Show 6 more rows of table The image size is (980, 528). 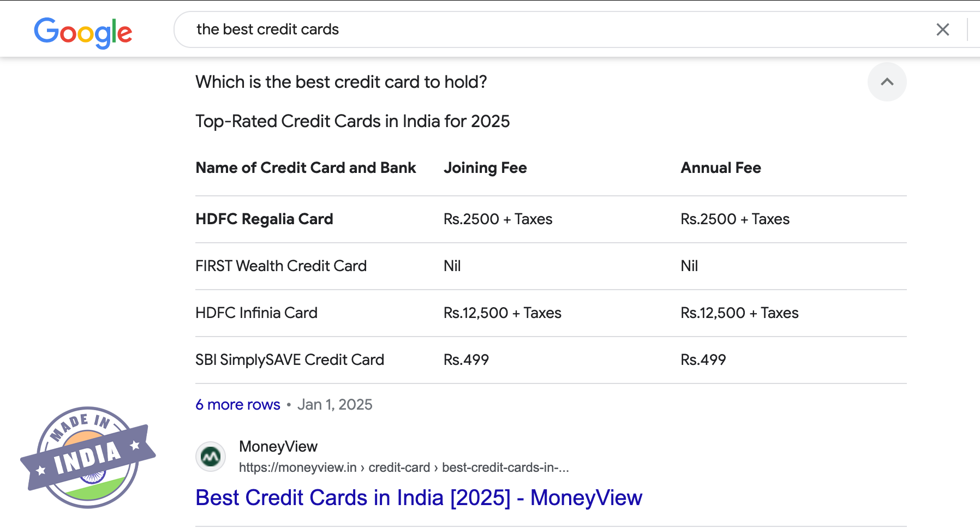238,405
